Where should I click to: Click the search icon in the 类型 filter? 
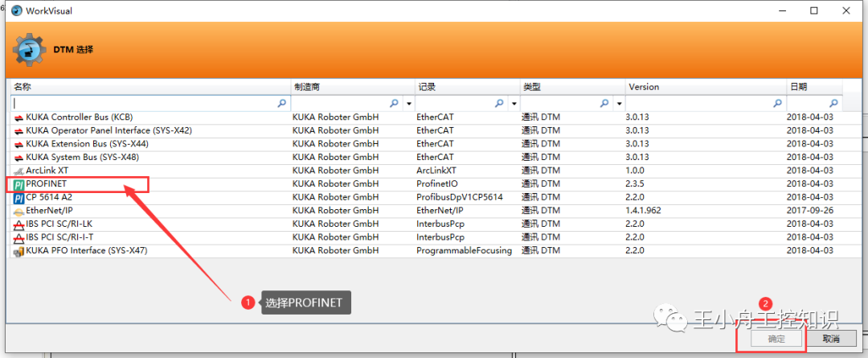tap(604, 103)
